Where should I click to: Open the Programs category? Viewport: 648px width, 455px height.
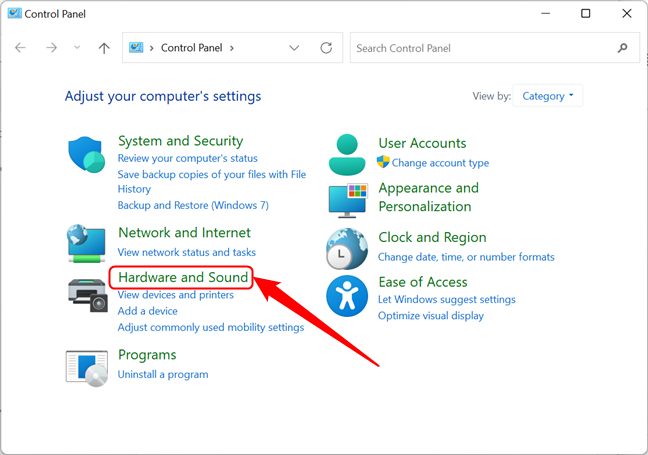click(147, 355)
